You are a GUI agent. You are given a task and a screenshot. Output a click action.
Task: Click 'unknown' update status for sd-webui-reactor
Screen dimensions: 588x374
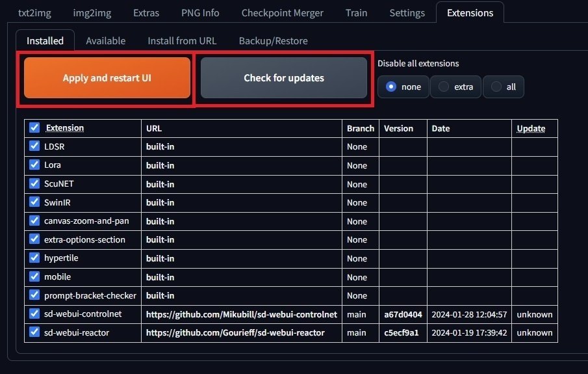click(x=534, y=332)
